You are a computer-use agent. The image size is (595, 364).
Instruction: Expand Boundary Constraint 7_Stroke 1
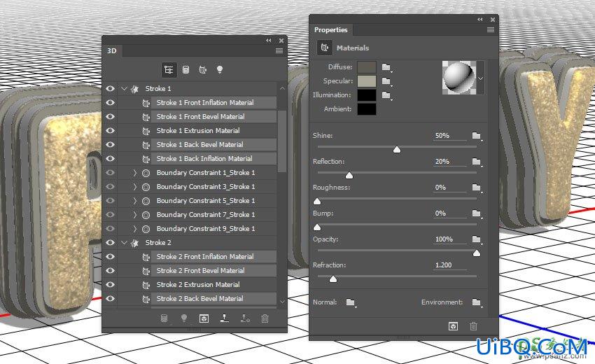pyautogui.click(x=134, y=215)
